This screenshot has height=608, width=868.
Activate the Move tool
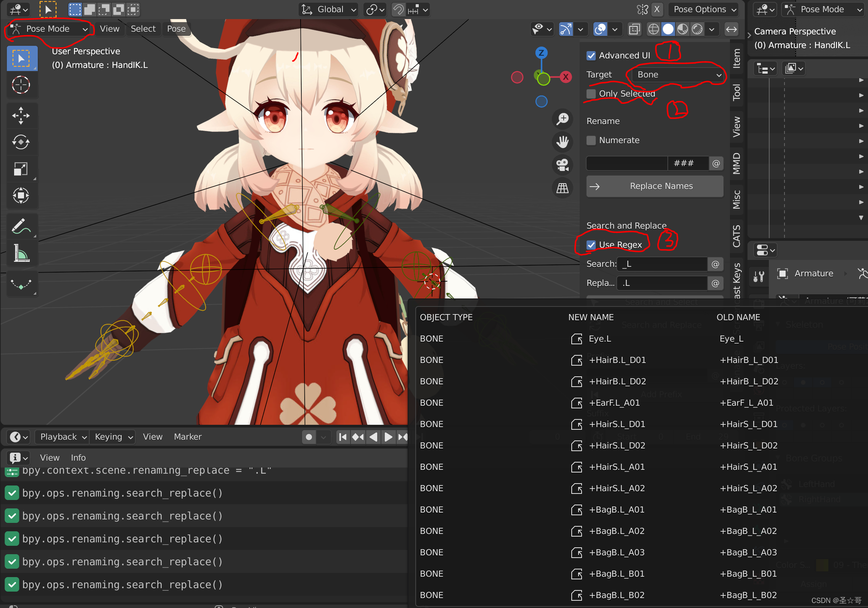point(21,115)
